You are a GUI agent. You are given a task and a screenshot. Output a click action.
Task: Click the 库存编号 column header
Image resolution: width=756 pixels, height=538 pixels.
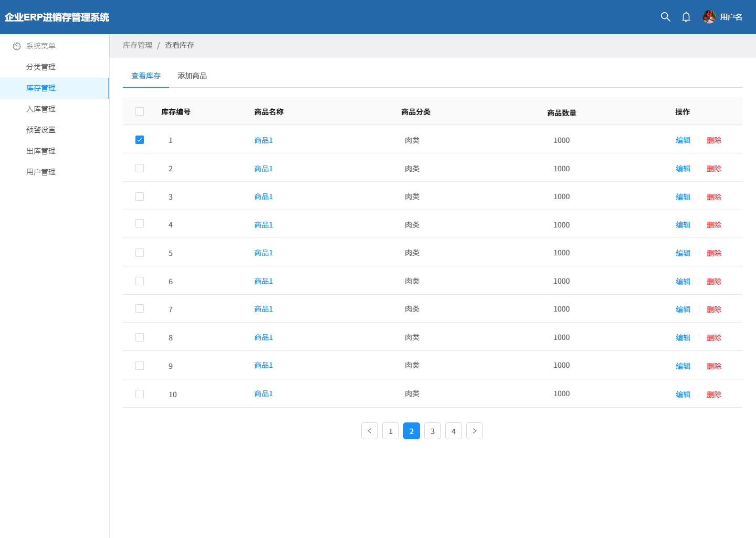click(176, 112)
